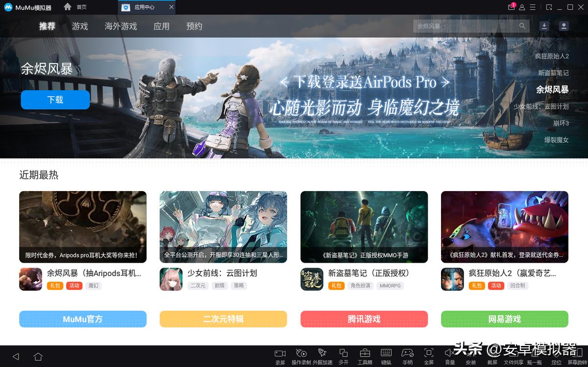Screen dimensions: 588x367
Task: Click the 余烬风暴 app icon
Action: coord(30,279)
